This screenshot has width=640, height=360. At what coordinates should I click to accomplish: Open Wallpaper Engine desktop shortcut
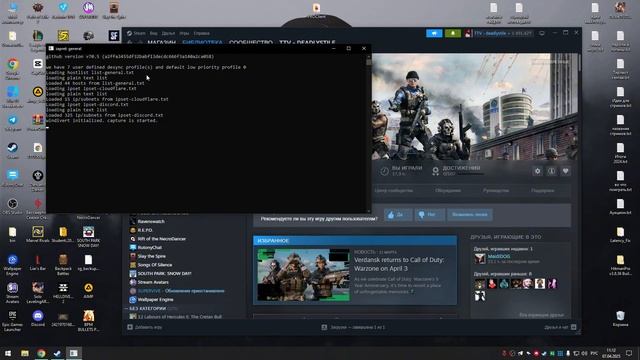point(13,265)
